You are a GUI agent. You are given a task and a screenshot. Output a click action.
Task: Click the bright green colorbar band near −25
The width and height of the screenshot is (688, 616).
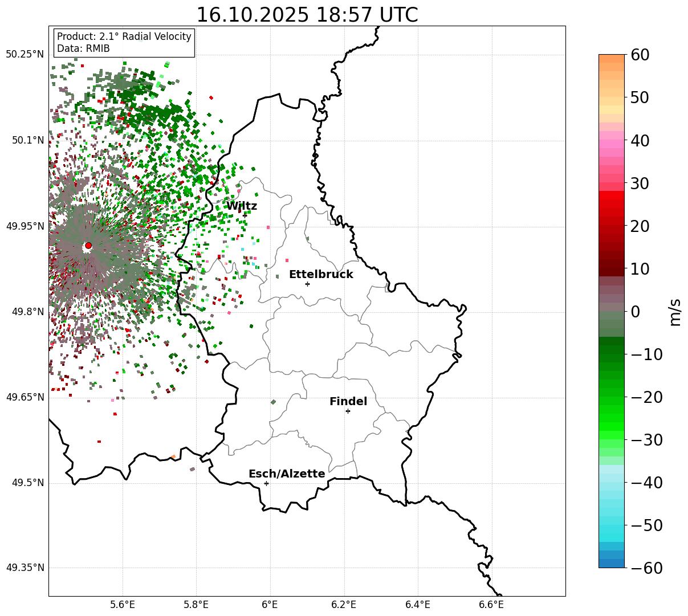[x=612, y=418]
